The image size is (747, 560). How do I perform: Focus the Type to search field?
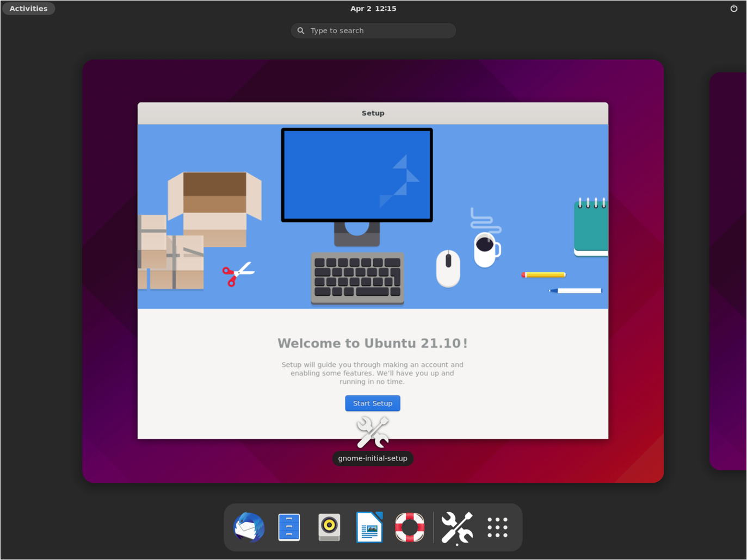[x=373, y=30]
